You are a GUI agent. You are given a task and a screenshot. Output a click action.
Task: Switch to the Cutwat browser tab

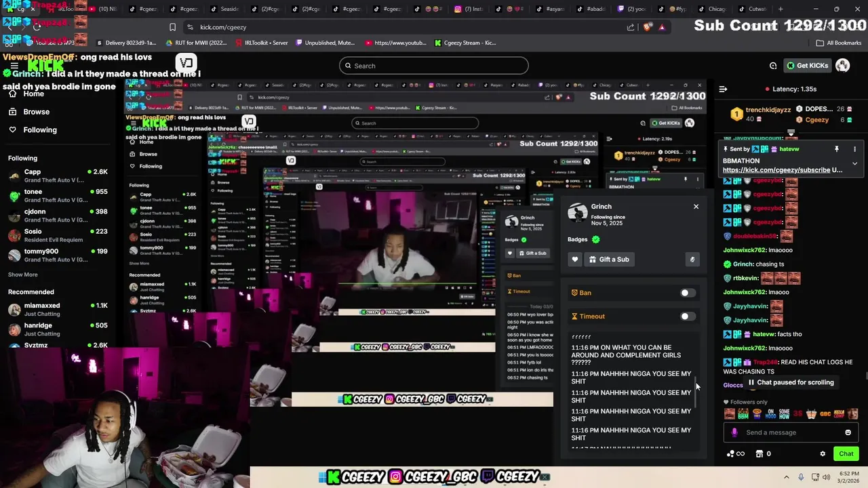coord(752,9)
